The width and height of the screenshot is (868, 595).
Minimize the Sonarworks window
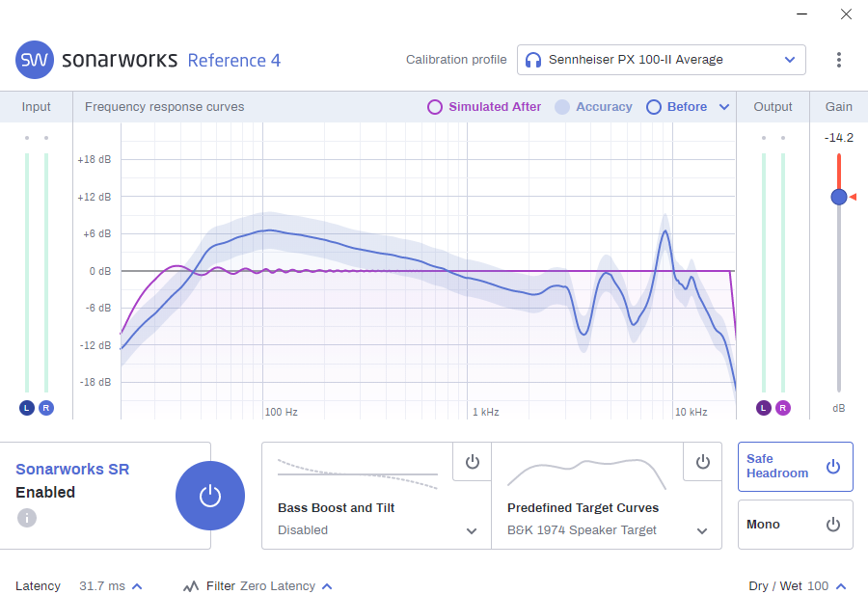pos(801,14)
